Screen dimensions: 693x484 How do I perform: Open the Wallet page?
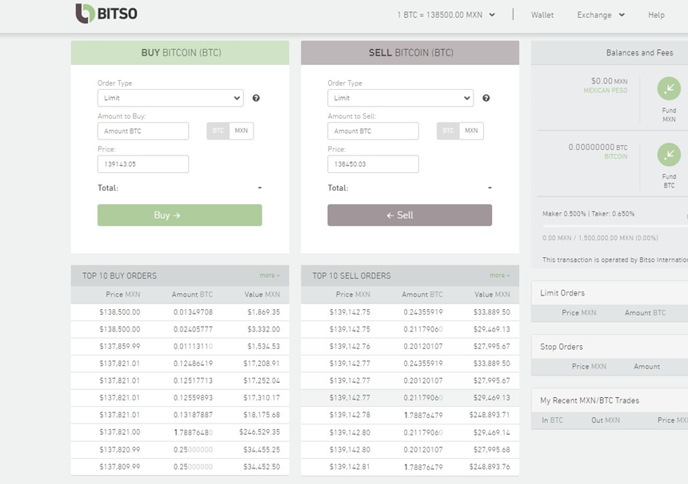pyautogui.click(x=542, y=15)
